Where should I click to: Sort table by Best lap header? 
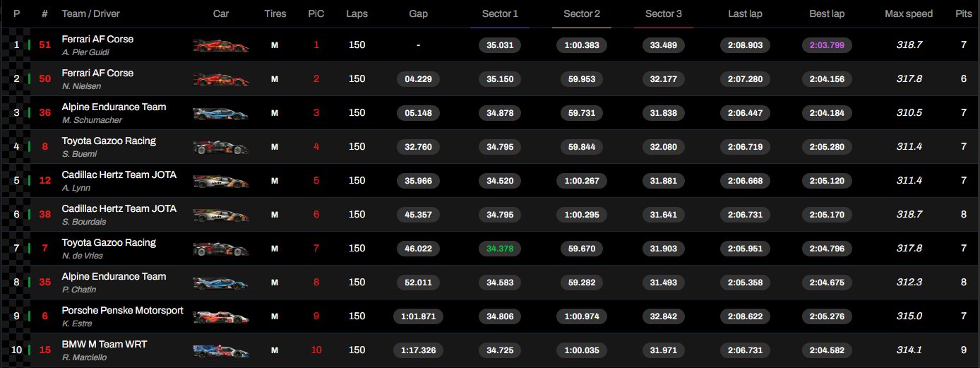click(827, 14)
